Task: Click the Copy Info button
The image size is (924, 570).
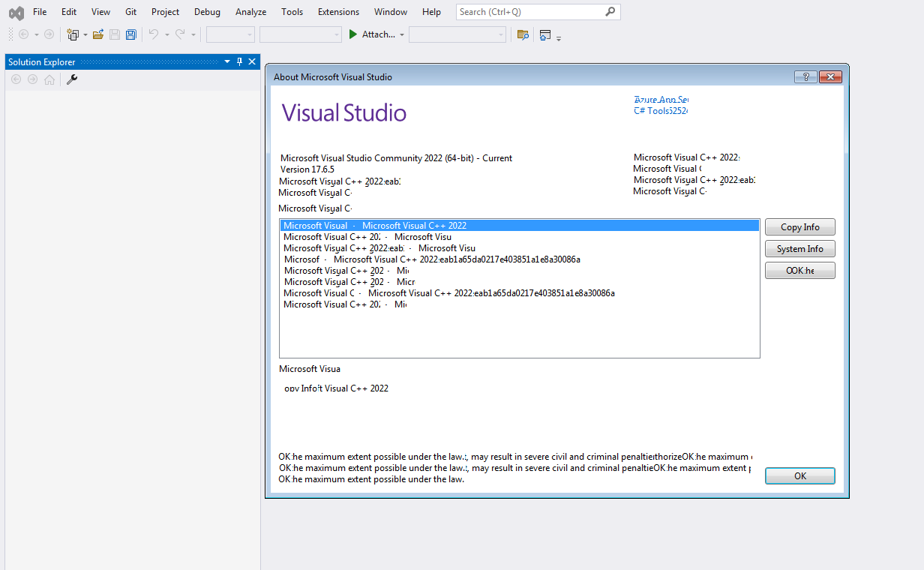Action: point(800,227)
